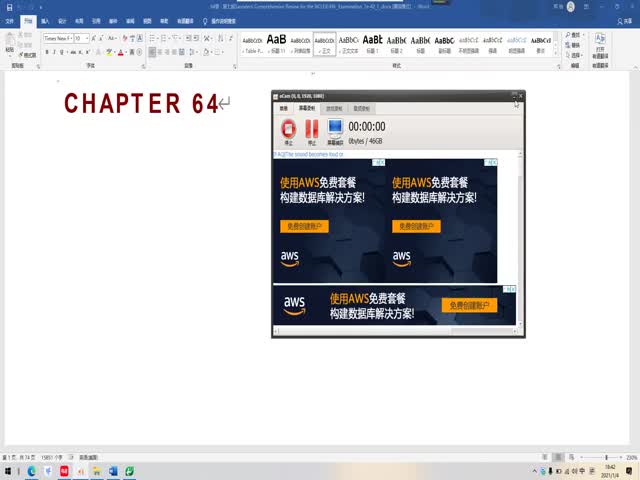The height and width of the screenshot is (480, 640).
Task: Select the large AaB heading style
Action: [x=276, y=44]
